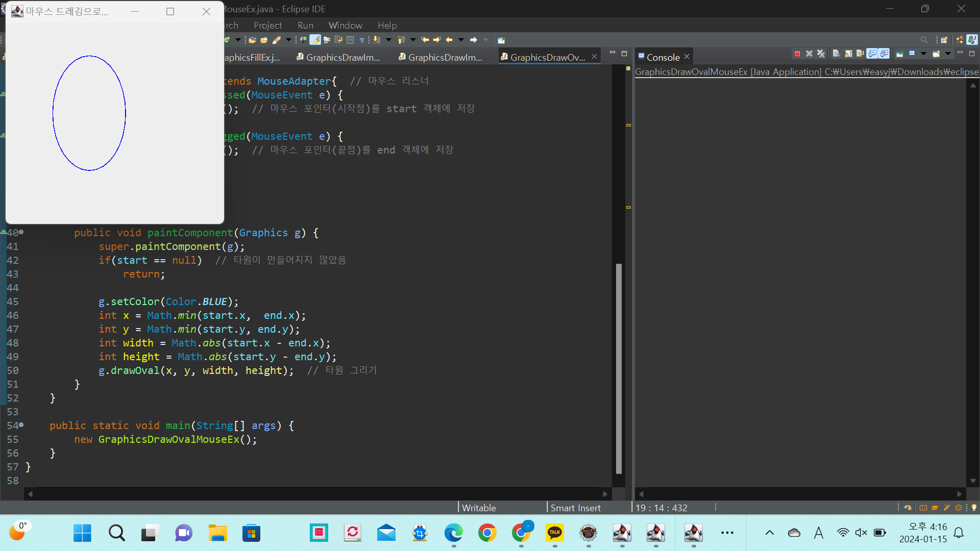Image resolution: width=980 pixels, height=551 pixels.
Task: Click the editor vertical scrollbar thumb
Action: 619,367
